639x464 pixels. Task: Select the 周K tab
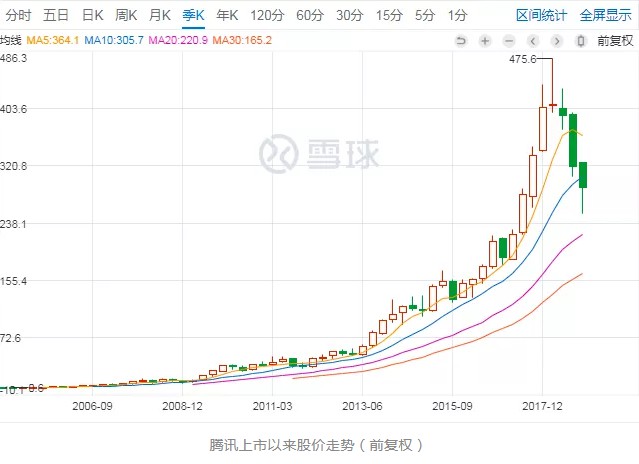click(x=126, y=15)
